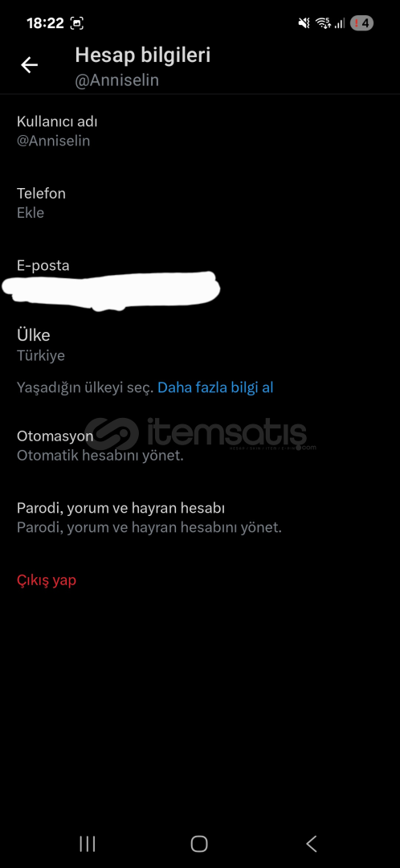Tap the clock showing 18:22
The image size is (400, 868).
45,23
